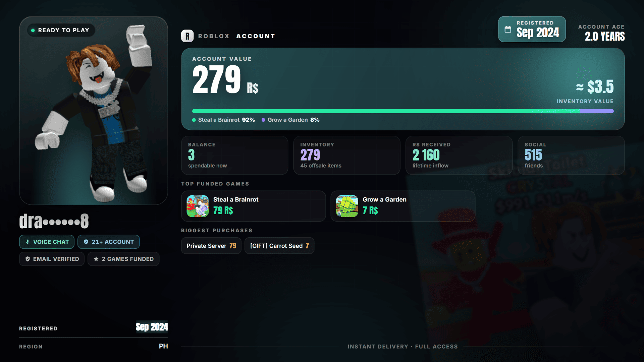Click the INSTANT DELIVERY · FULL ACCESS footer text
This screenshot has height=362, width=644.
[402, 347]
